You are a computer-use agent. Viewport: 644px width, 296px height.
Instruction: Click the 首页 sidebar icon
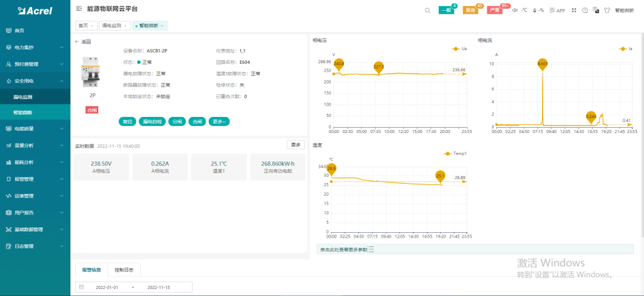coord(8,30)
